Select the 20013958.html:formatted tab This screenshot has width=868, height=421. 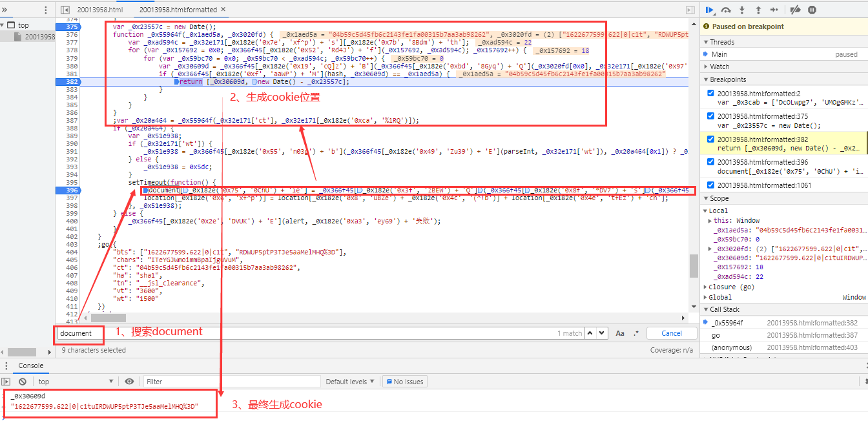(x=179, y=10)
